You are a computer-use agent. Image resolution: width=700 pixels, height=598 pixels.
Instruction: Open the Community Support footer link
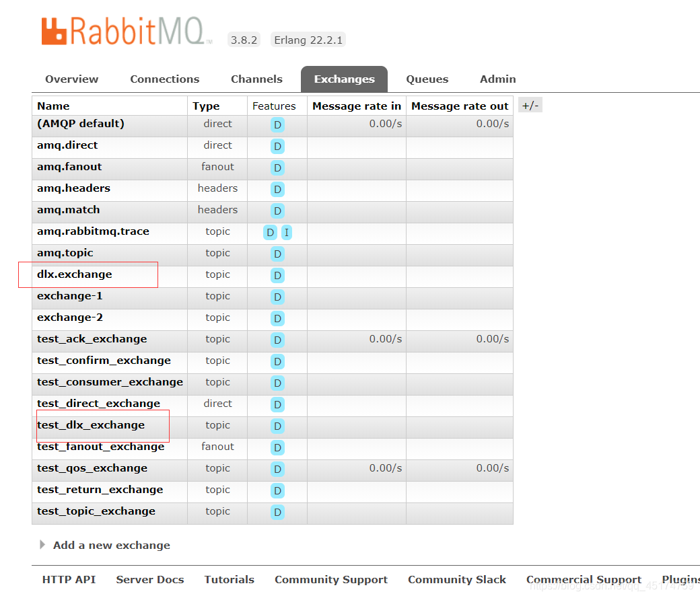tap(331, 579)
